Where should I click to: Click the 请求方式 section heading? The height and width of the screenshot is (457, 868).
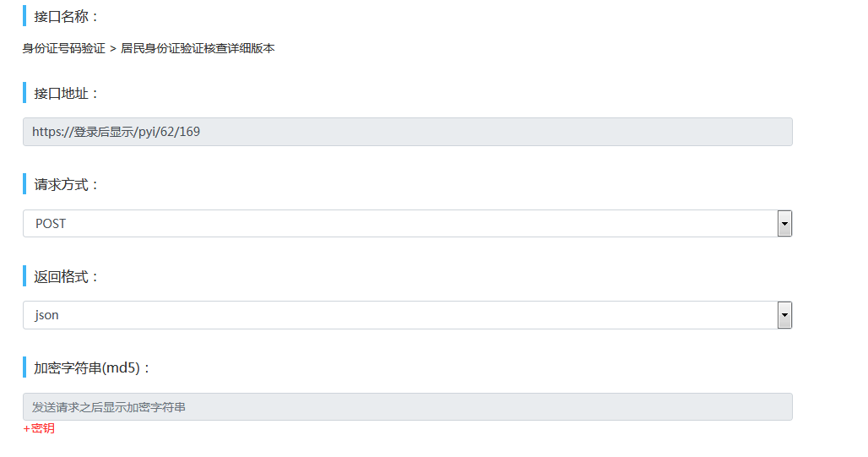[67, 184]
